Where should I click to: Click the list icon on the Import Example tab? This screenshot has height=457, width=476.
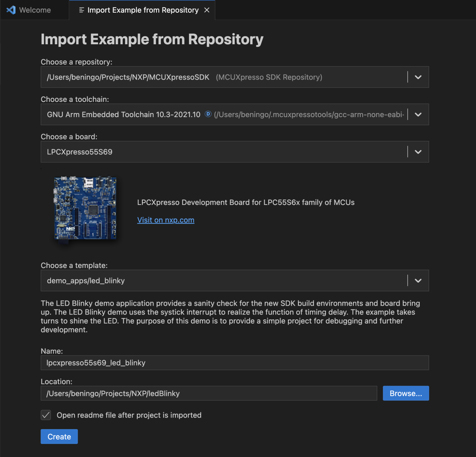click(81, 10)
